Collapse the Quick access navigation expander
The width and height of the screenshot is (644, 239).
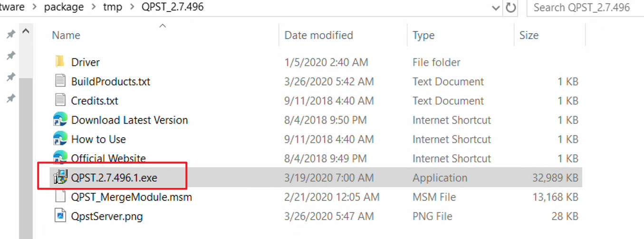pyautogui.click(x=26, y=32)
